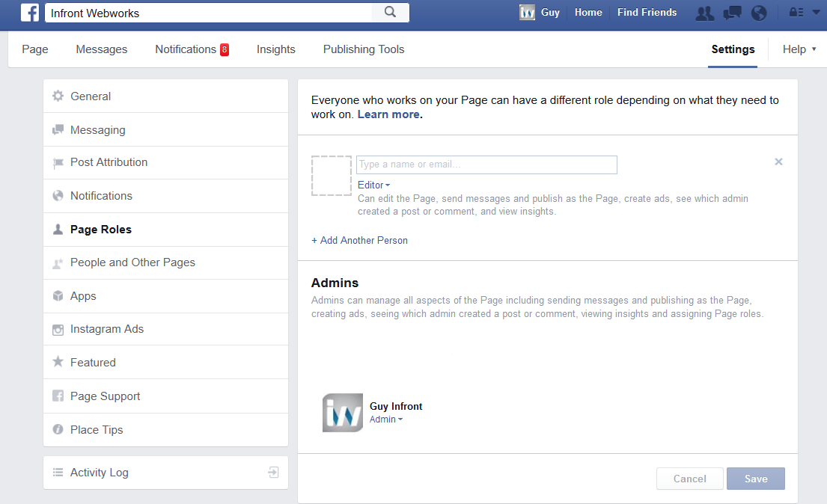Open Place Tips section
827x504 pixels.
coord(165,430)
